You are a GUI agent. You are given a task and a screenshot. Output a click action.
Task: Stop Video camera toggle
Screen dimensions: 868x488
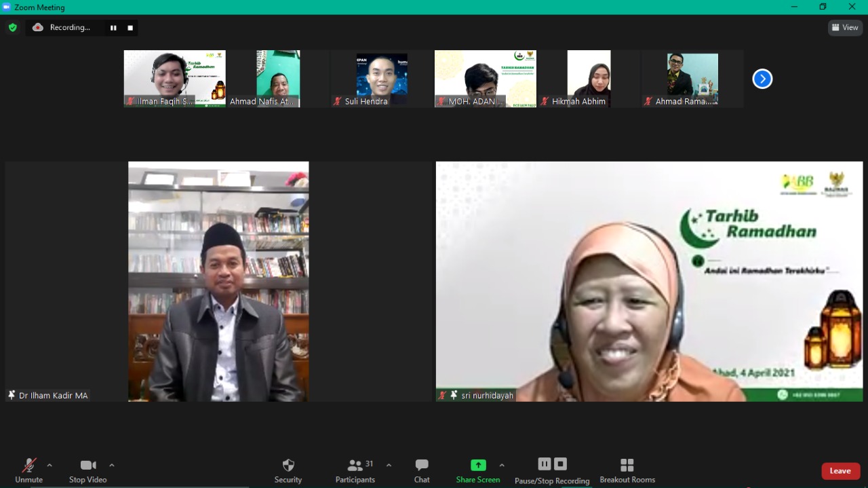point(87,470)
